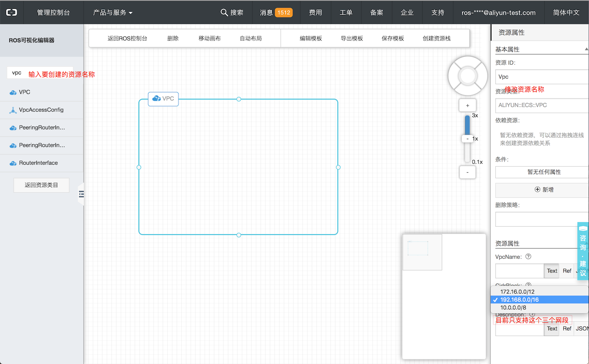The width and height of the screenshot is (589, 364).
Task: Click the Aliyun logo icon in header
Action: pos(12,13)
